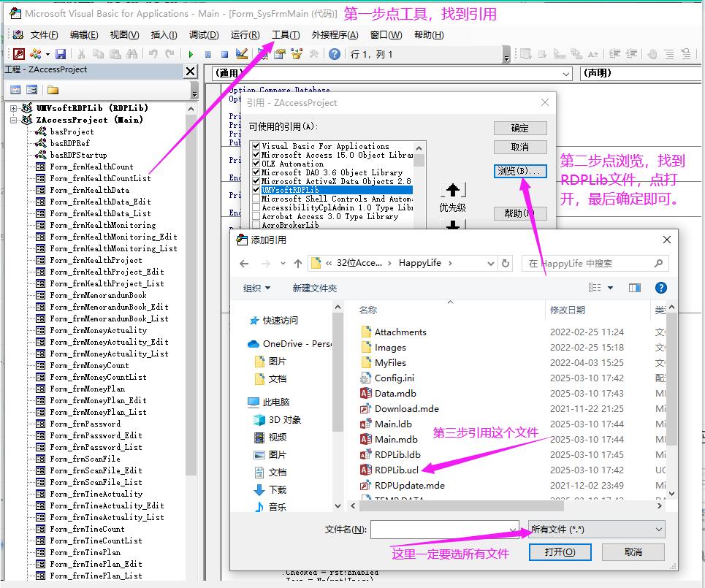Click the Copy toolbar icon
The height and width of the screenshot is (588, 705).
point(98,54)
